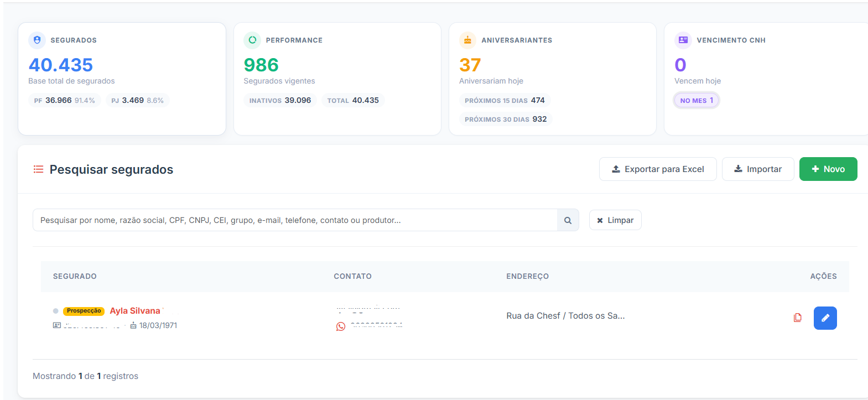This screenshot has height=400, width=868.
Task: Click the PRÓXIMOS 30 DIAS 932 chip
Action: tap(505, 120)
